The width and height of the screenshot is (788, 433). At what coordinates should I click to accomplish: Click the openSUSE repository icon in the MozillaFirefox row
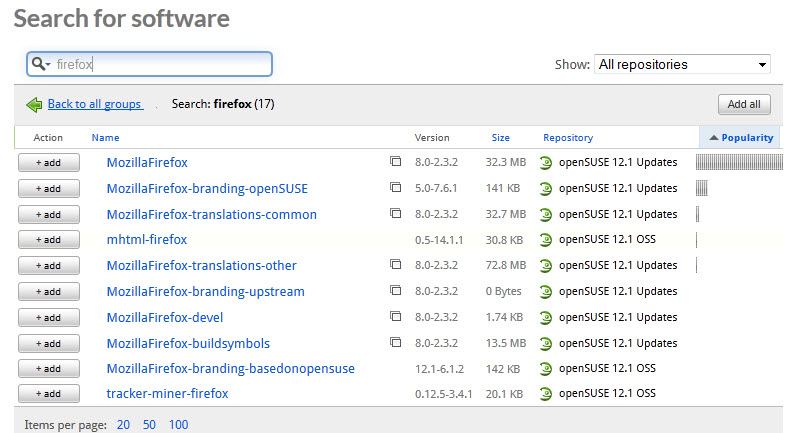click(x=546, y=163)
